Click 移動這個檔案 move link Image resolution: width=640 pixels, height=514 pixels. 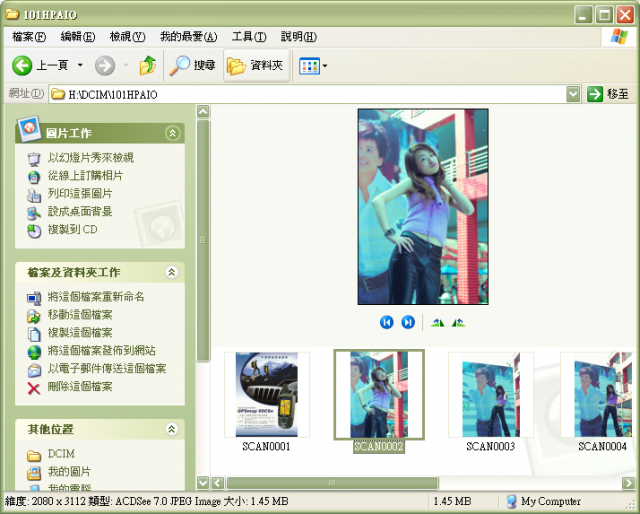80,315
